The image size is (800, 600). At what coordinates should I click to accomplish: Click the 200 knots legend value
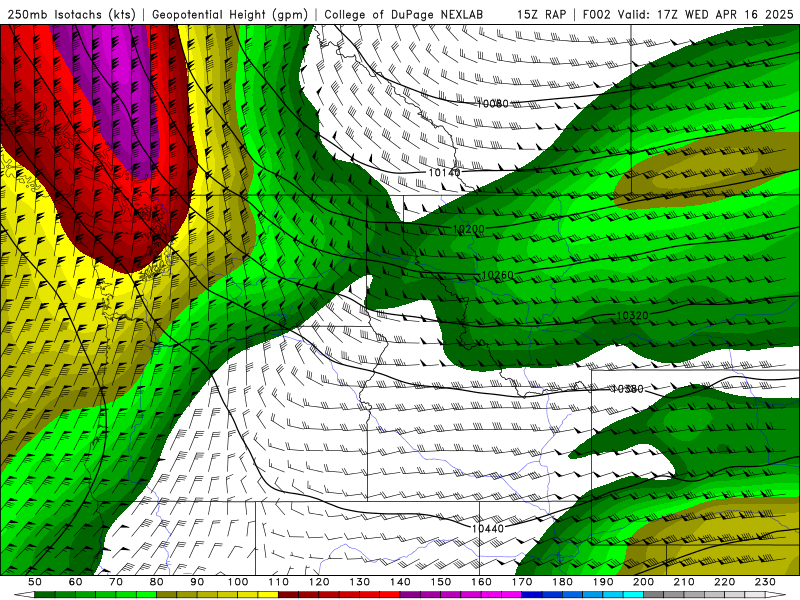644,582
